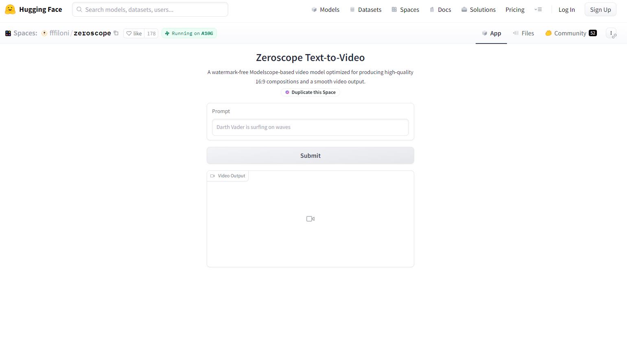
Task: Open the three-dot space options menu
Action: [611, 33]
